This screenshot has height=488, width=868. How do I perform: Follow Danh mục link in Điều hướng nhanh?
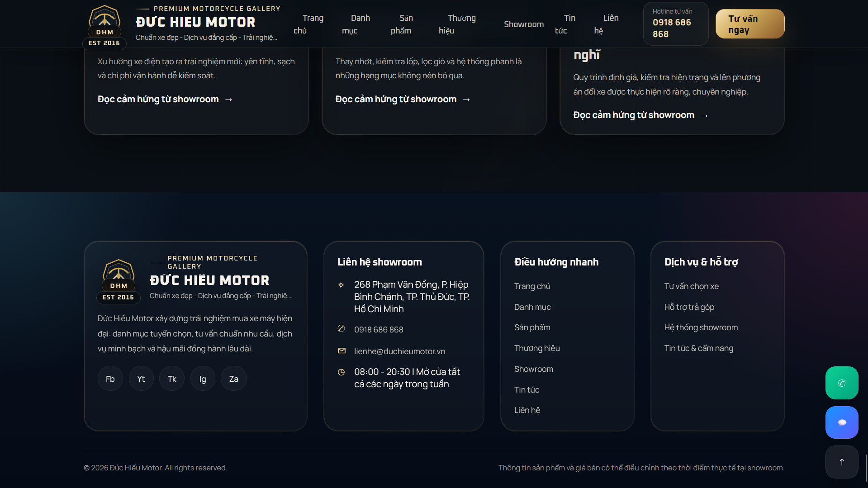pos(532,307)
